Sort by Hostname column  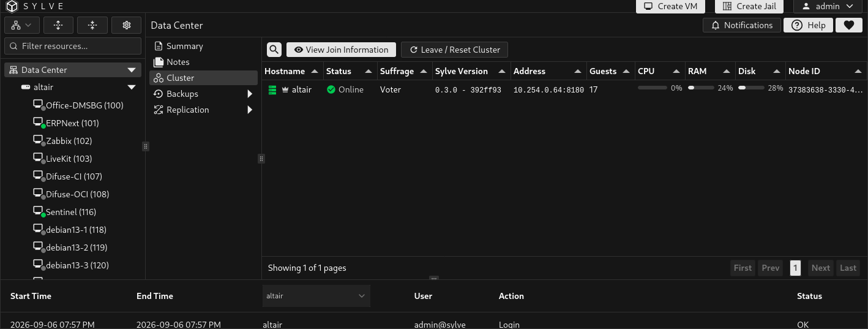click(291, 71)
